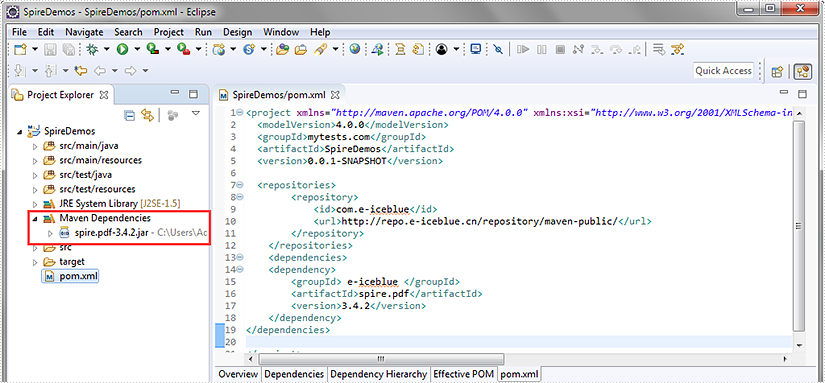This screenshot has width=825, height=383.
Task: Click Collapse All in Project Explorer
Action: pos(129,115)
